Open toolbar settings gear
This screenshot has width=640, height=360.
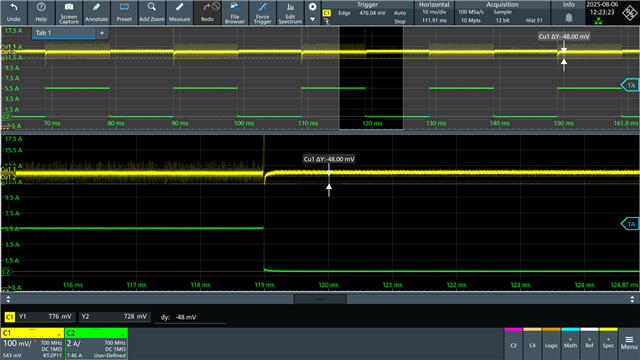(312, 7)
